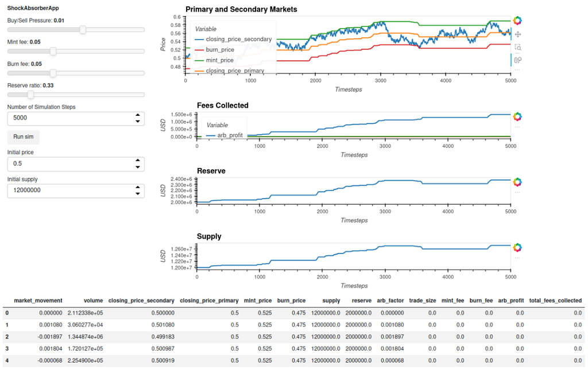Viewport: 588px width, 370px height.
Task: Click the Buy/Sell Pressure slider handle
Action: pos(83,30)
